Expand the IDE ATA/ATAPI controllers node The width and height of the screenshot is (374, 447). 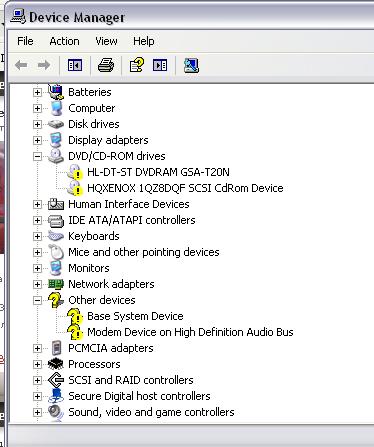tap(37, 220)
